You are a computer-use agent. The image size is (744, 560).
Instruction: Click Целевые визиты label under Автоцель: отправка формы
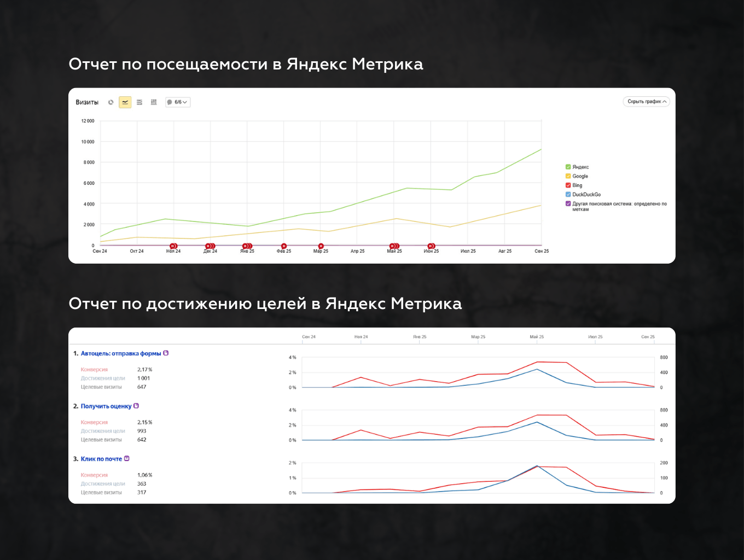101,387
